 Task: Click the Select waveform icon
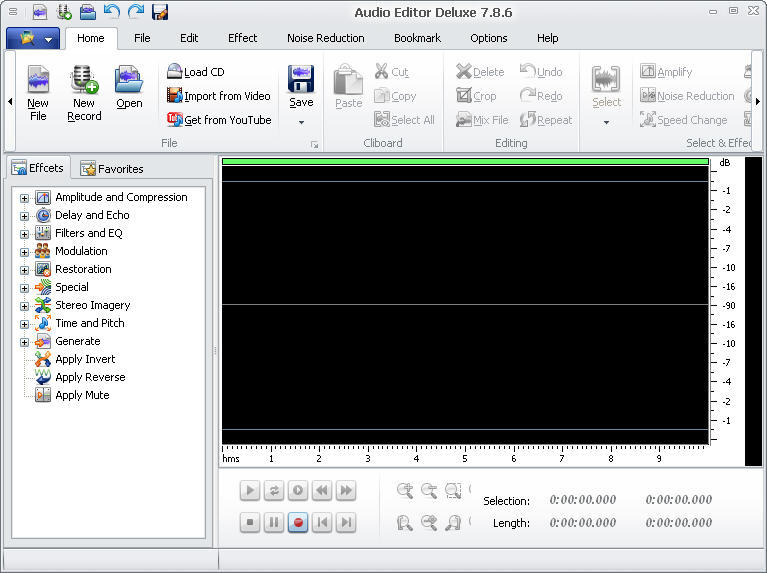606,79
